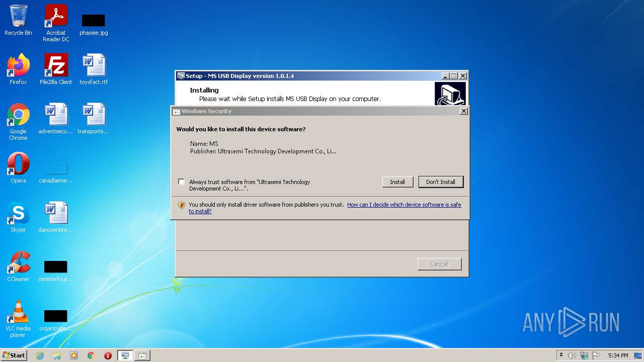Check Always trust software from Ultrasemi

[181, 182]
